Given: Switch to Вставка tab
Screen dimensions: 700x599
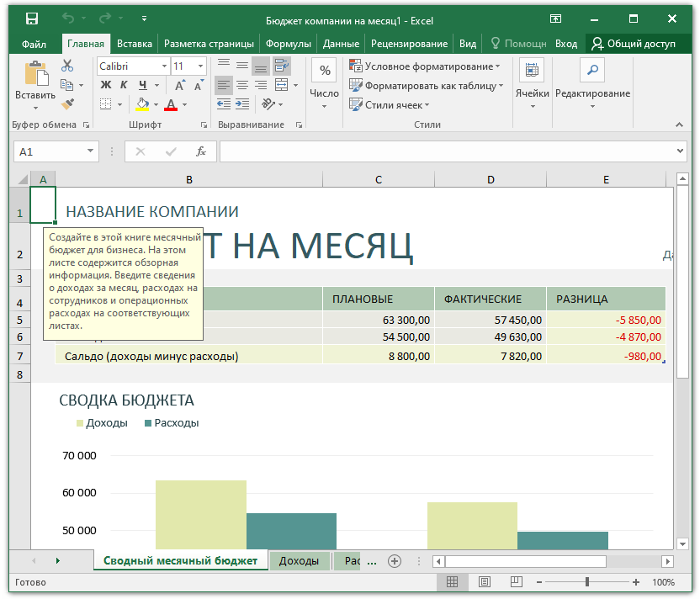Looking at the screenshot, I should pyautogui.click(x=135, y=44).
